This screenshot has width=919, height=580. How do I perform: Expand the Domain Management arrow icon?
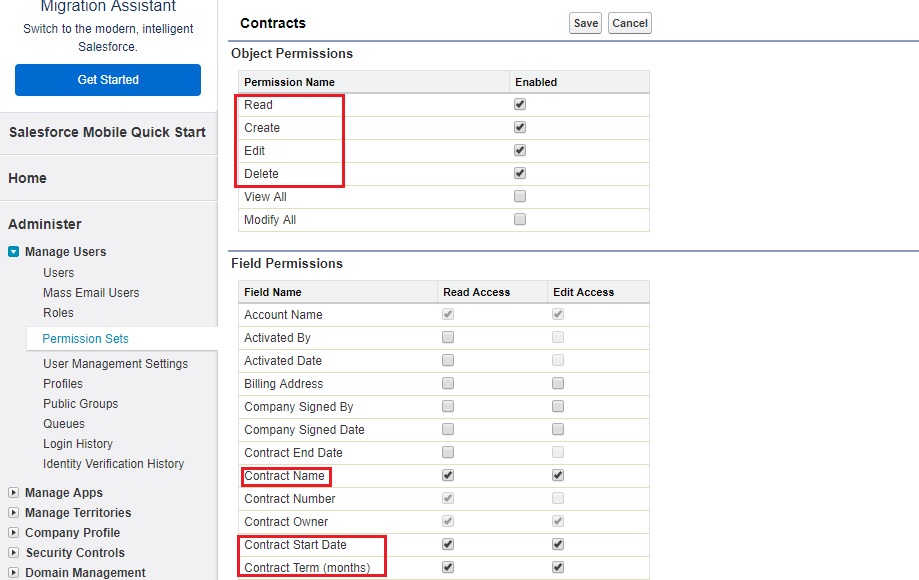[x=13, y=572]
